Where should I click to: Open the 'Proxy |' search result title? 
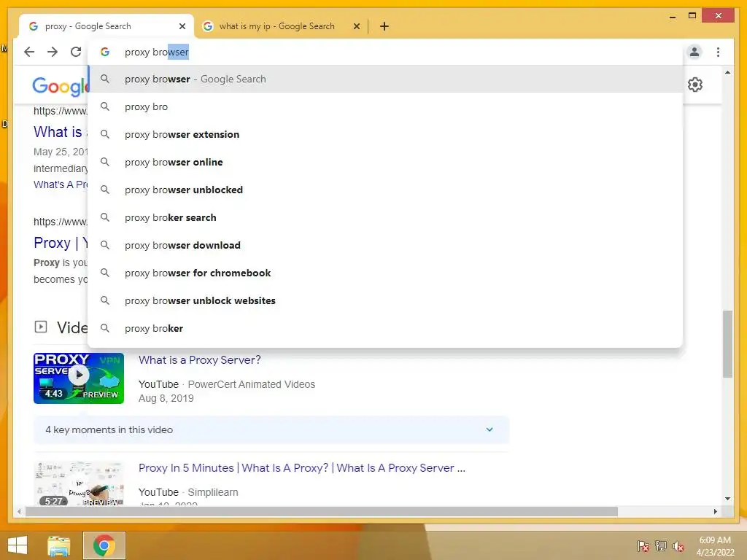tap(61, 243)
